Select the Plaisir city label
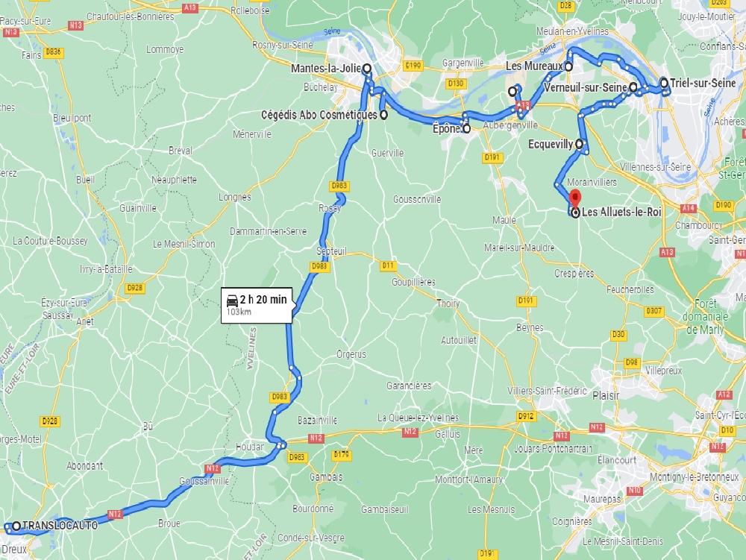Screen dimensions: 746x560 click(606, 395)
